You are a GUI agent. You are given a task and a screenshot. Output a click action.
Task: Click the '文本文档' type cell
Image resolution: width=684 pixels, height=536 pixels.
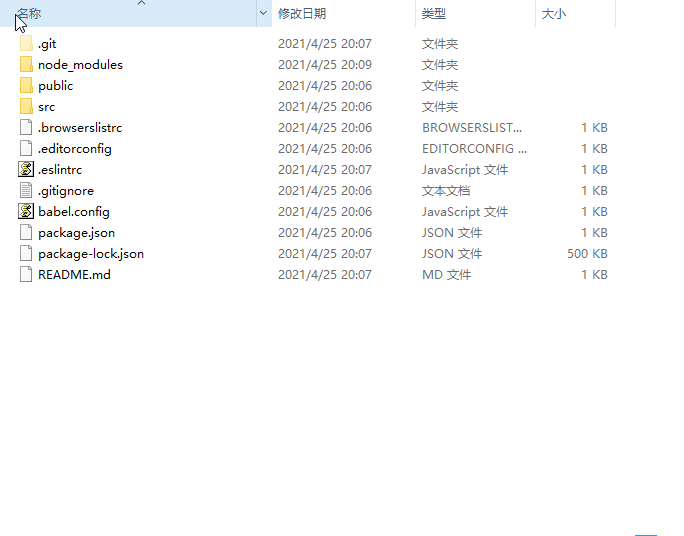(446, 191)
